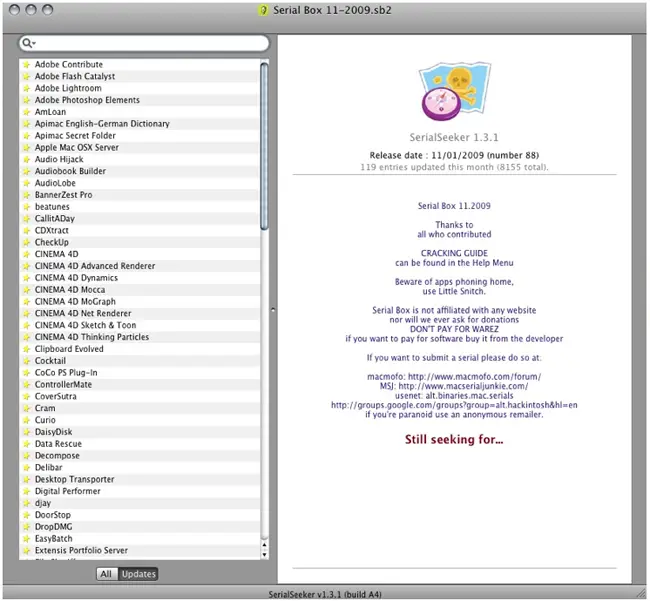This screenshot has height=601, width=650.
Task: Click the star icon beside Adobe Contribute
Action: (27, 65)
